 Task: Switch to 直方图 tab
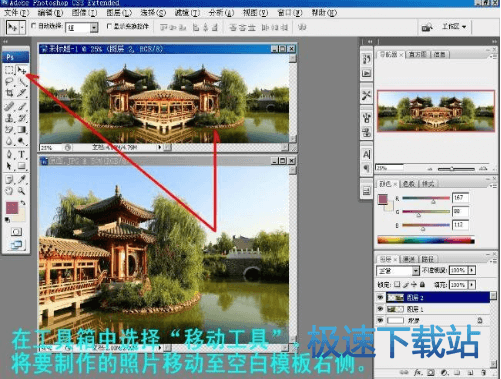click(418, 54)
